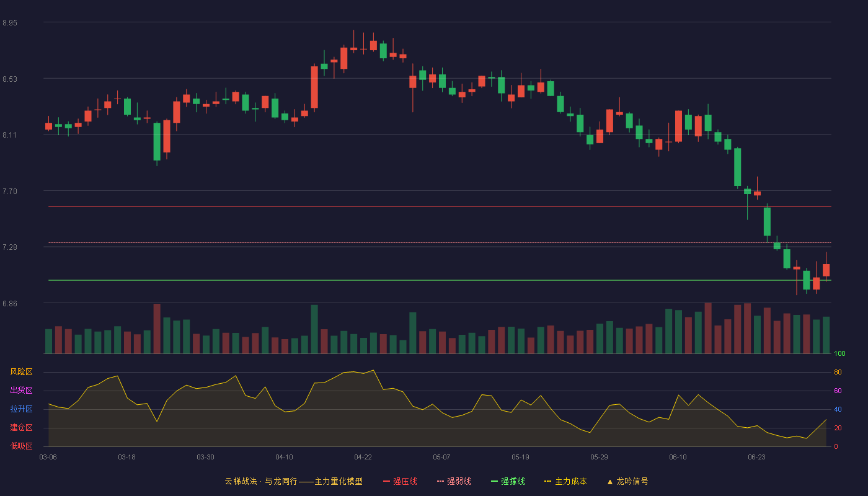Toggle the 主力成本 legend entry

pyautogui.click(x=565, y=481)
